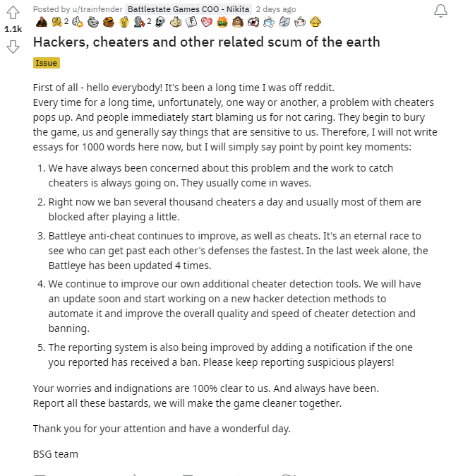
Task: Click the skull award icon
Action: click(162, 22)
